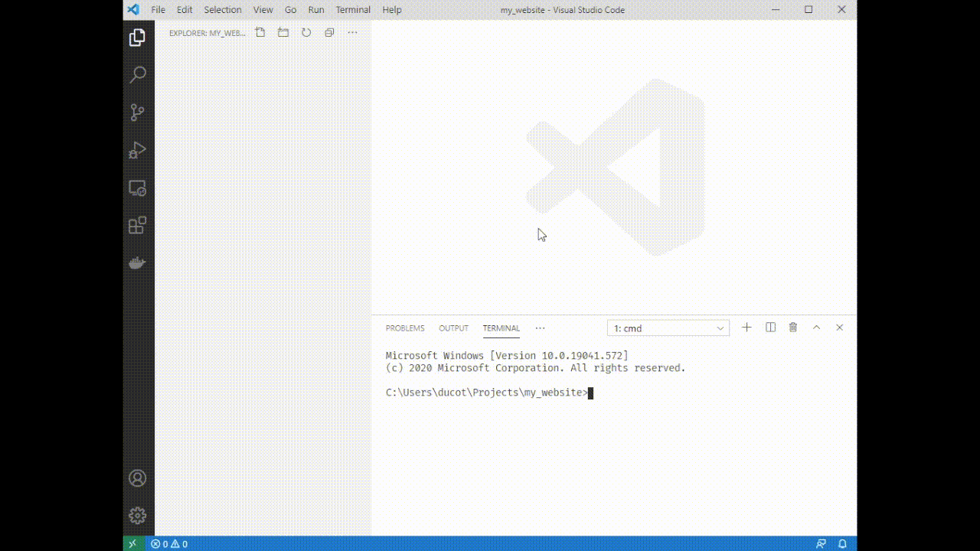Kill the active terminal
The width and height of the screenshot is (980, 551).
(793, 327)
